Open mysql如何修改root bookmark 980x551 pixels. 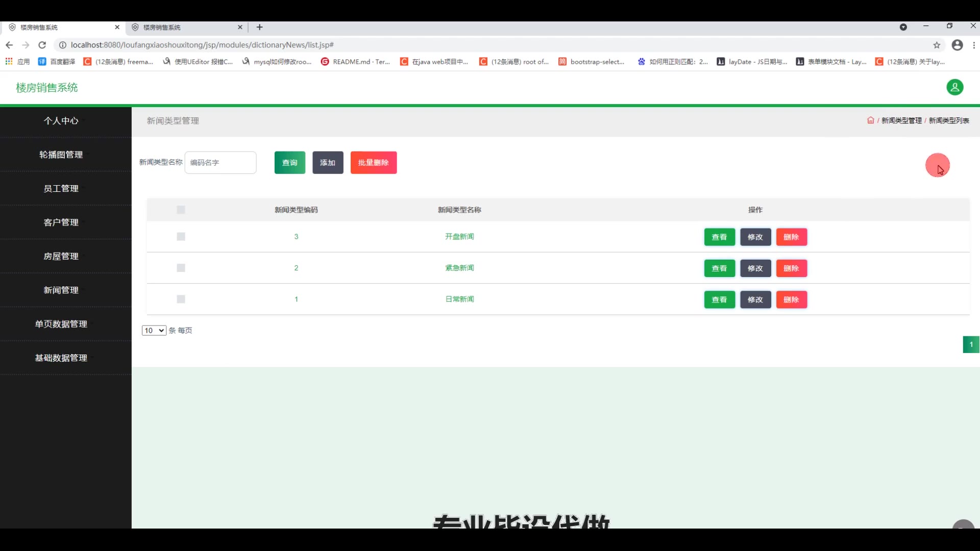click(x=277, y=61)
